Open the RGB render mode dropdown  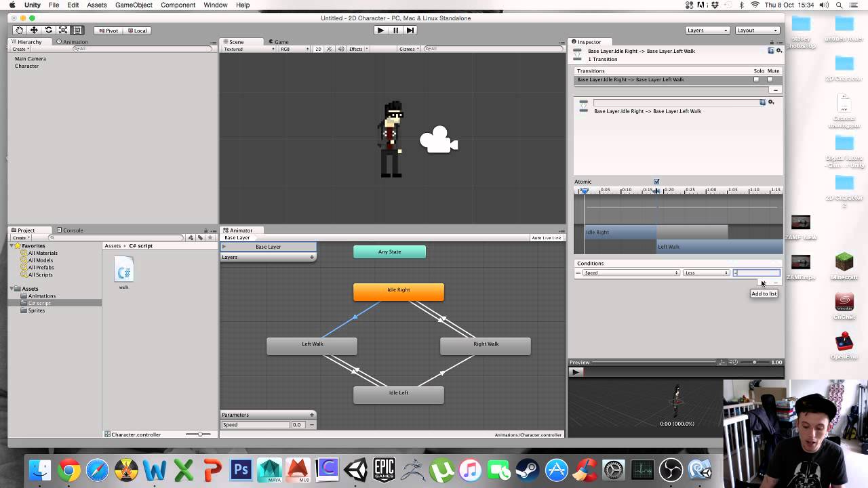pyautogui.click(x=294, y=49)
